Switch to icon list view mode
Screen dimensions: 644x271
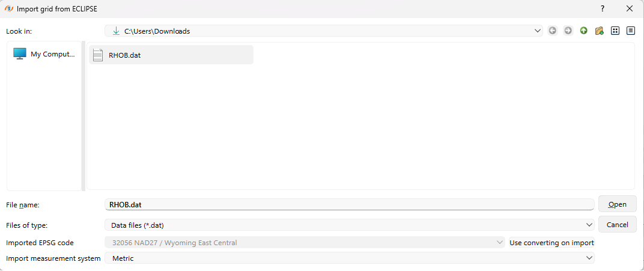click(615, 31)
